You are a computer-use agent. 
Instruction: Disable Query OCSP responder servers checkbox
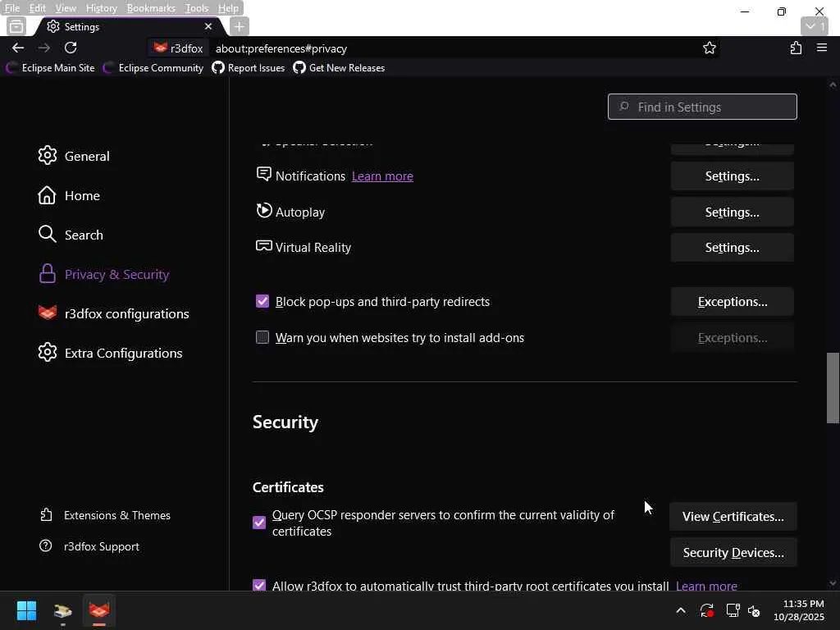click(259, 523)
